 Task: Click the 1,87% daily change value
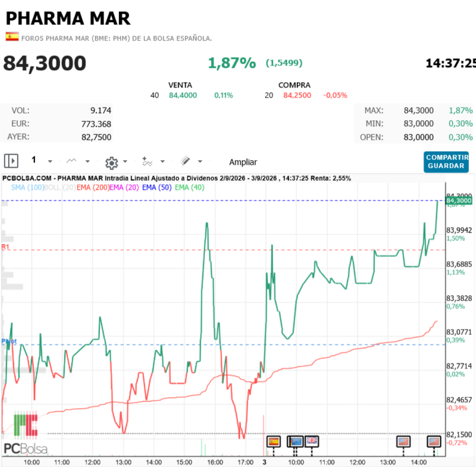tap(232, 63)
